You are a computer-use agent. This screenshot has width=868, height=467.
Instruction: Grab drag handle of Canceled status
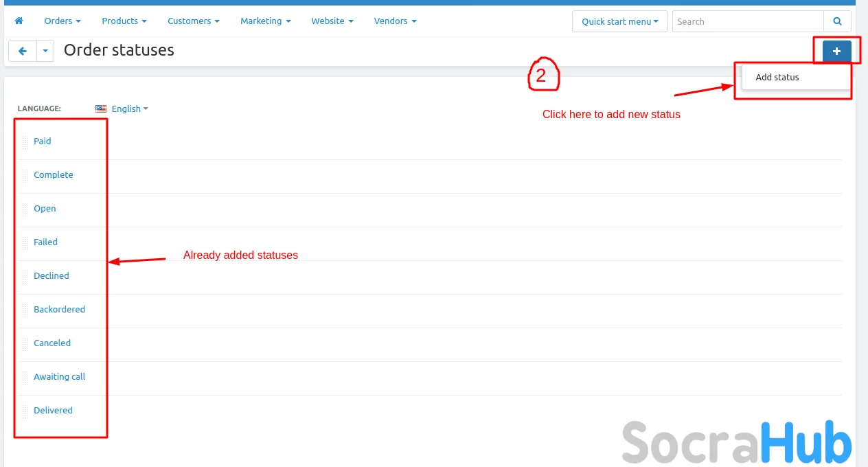25,343
